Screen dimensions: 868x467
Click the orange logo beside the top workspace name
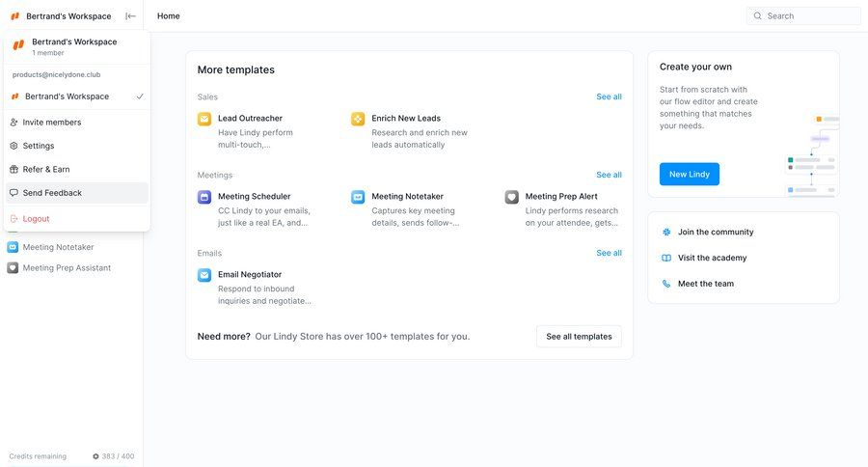(x=14, y=16)
